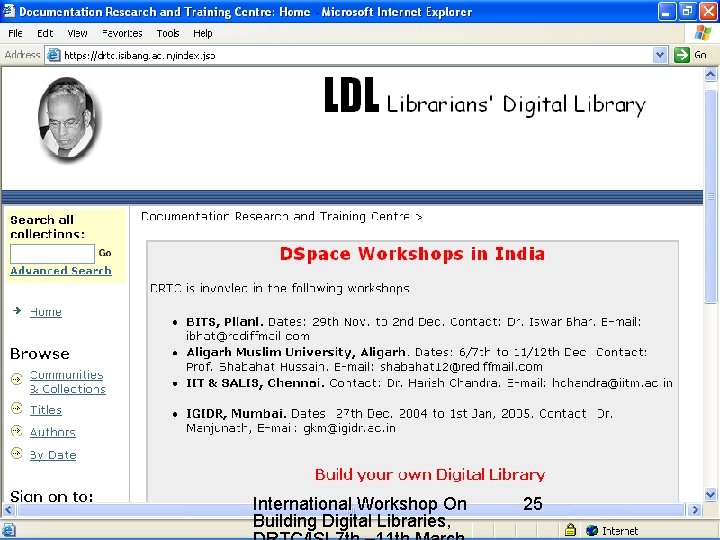Viewport: 720px width, 540px height.
Task: Click the horizontal scrollbar right arrow
Action: pyautogui.click(x=695, y=510)
